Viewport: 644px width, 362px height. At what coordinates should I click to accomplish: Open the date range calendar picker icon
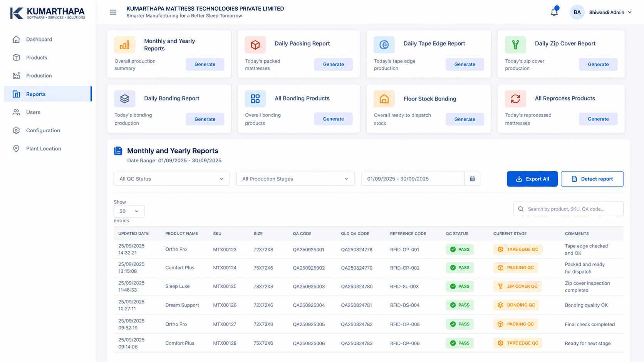click(x=472, y=179)
